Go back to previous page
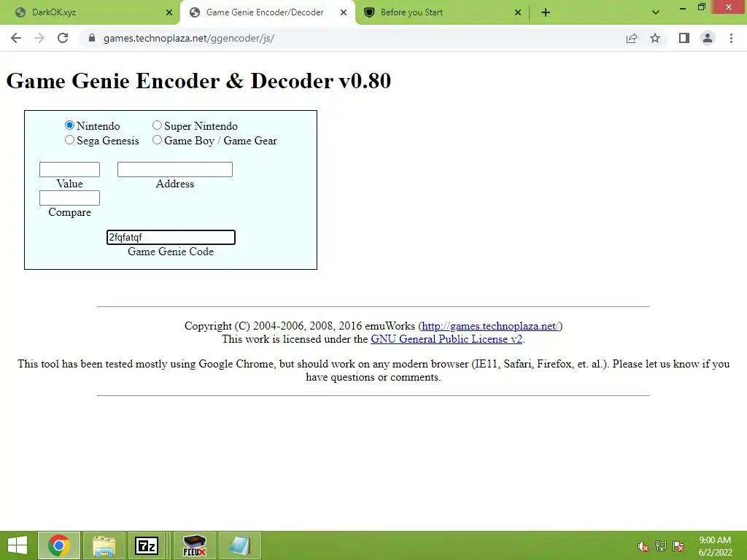The image size is (747, 560). pyautogui.click(x=16, y=38)
